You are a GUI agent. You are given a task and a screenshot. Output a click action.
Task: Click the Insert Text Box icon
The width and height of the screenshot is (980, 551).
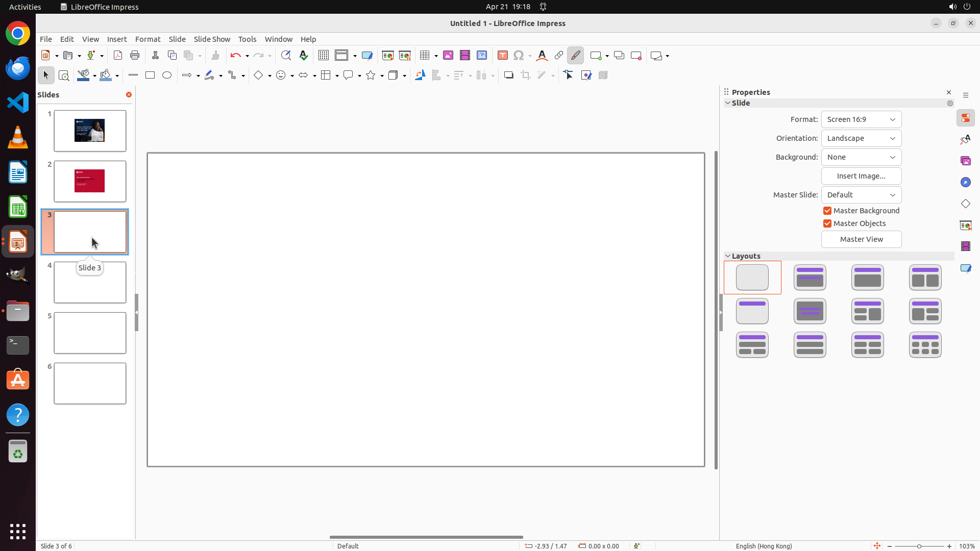click(503, 56)
